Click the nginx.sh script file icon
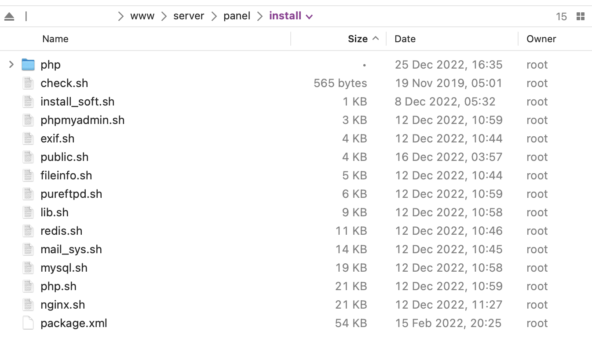This screenshot has height=364, width=592. pyautogui.click(x=28, y=305)
